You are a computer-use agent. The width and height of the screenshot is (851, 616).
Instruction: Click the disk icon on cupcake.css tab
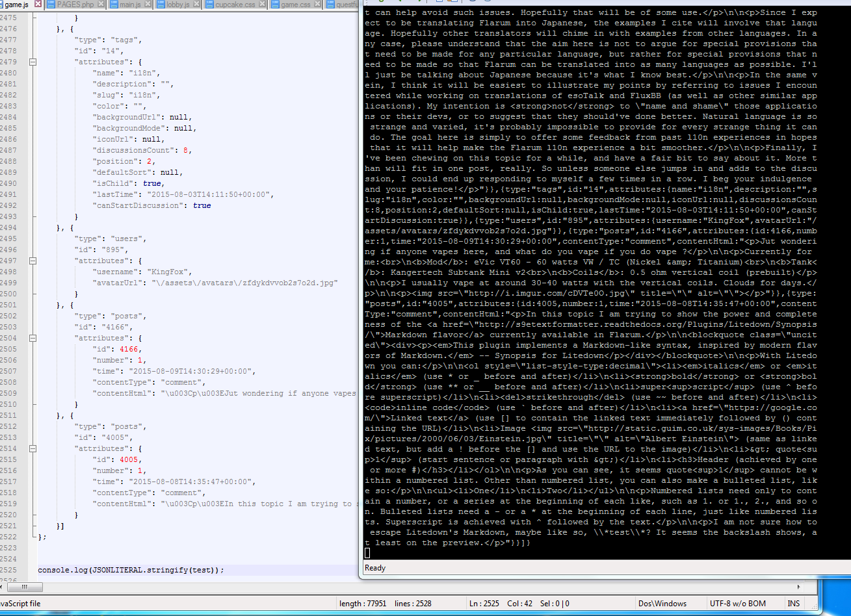tap(211, 4)
